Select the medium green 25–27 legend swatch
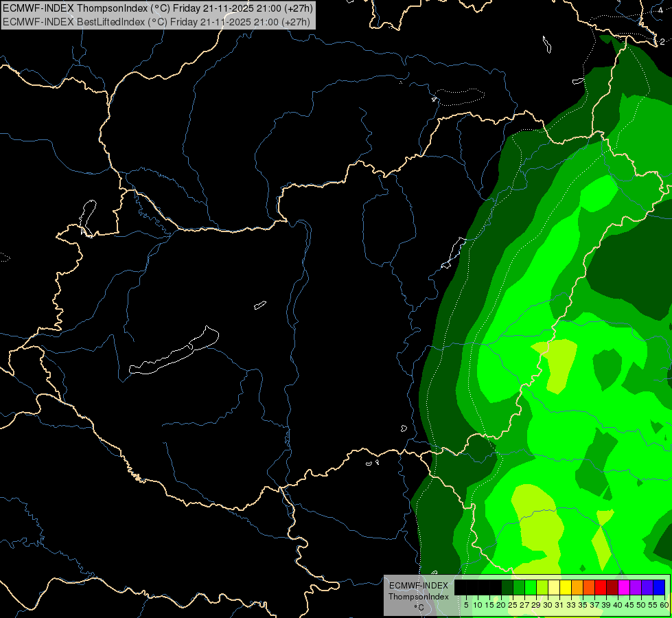Viewport: 672px width, 618px height. [519, 587]
